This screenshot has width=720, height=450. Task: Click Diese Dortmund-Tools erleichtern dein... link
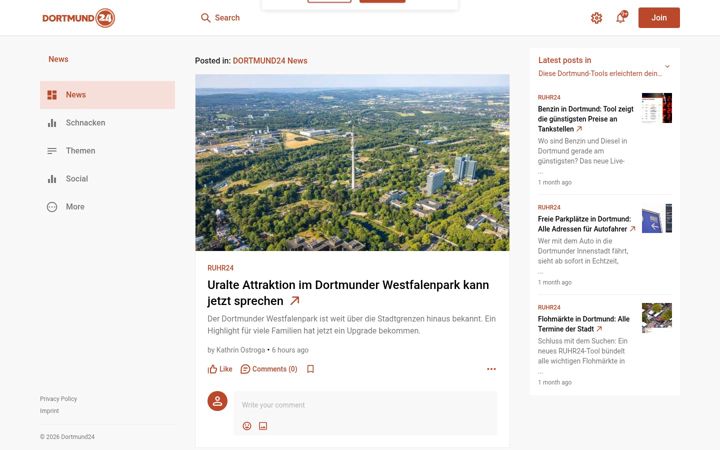coord(600,73)
